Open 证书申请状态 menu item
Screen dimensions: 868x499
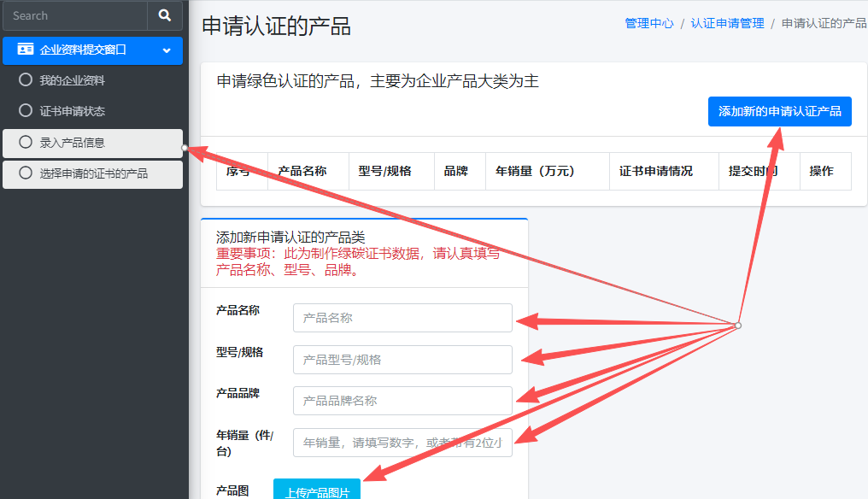[x=92, y=111]
